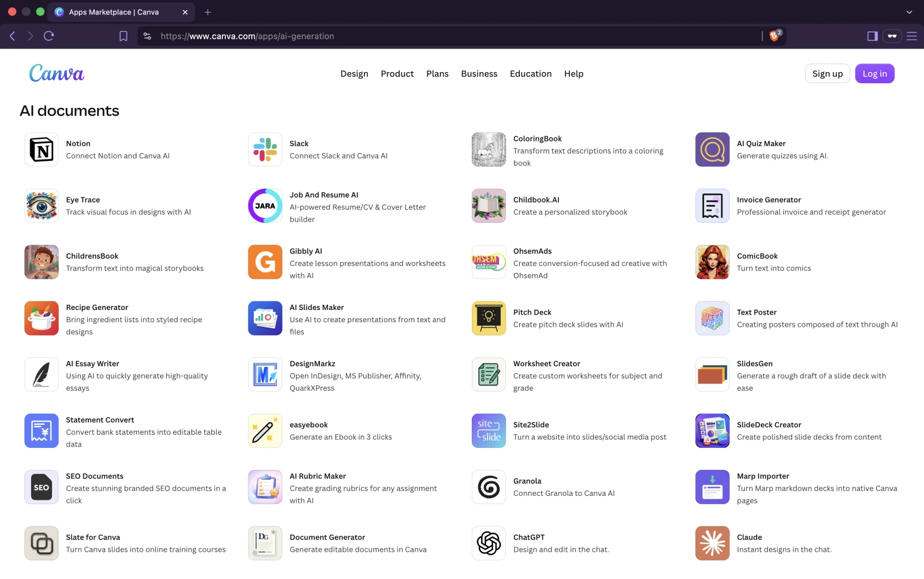Open the SlidesGen app icon

[x=713, y=375]
